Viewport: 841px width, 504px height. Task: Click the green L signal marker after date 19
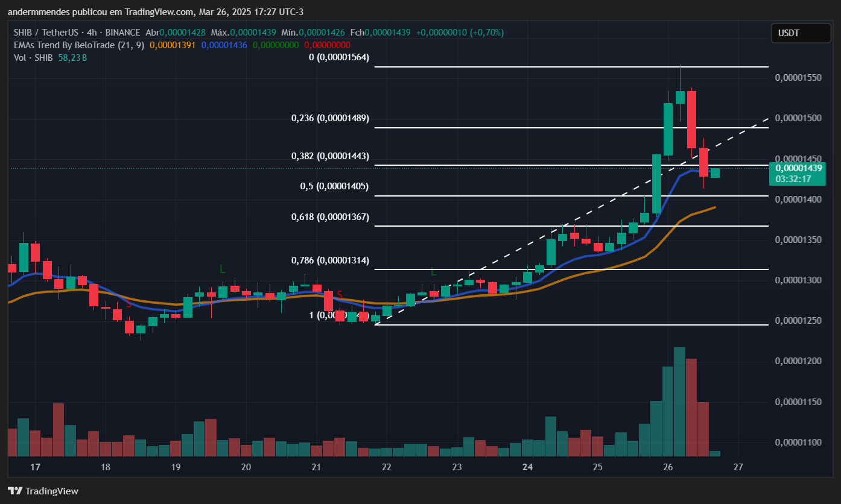click(x=223, y=269)
